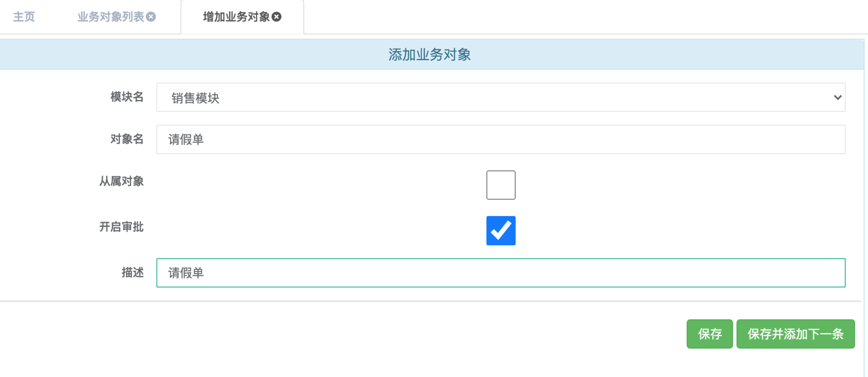Screen dimensions: 868x377
Task: Click the 添加业务对象 header banner
Action: 429,54
